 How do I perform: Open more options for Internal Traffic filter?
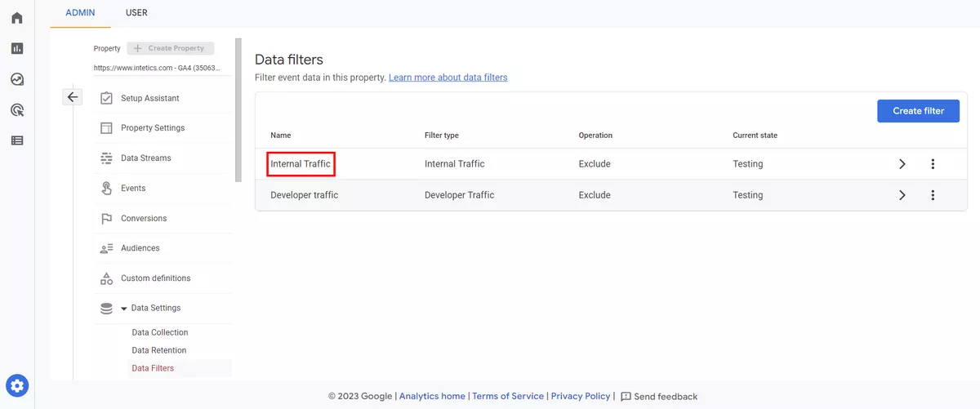[x=933, y=164]
